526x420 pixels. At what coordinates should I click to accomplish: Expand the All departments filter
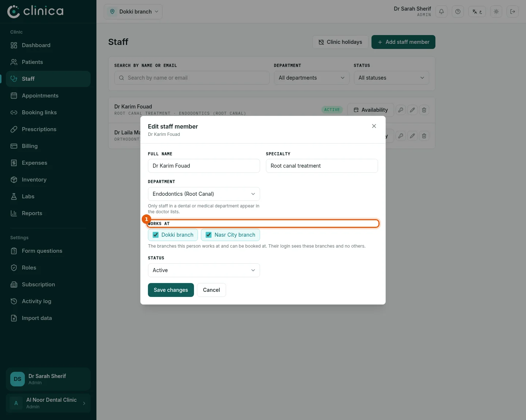312,78
